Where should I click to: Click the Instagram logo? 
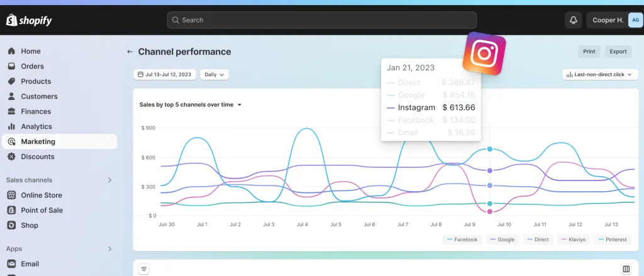[484, 53]
